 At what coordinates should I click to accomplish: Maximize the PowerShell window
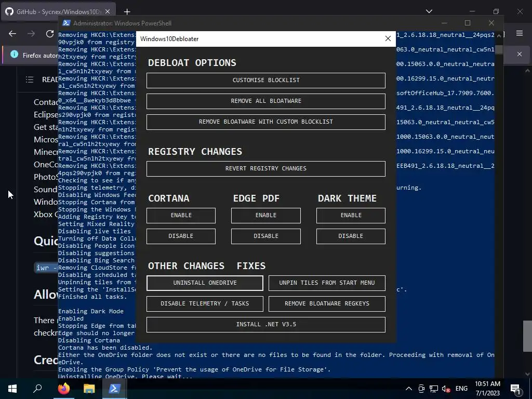point(468,23)
